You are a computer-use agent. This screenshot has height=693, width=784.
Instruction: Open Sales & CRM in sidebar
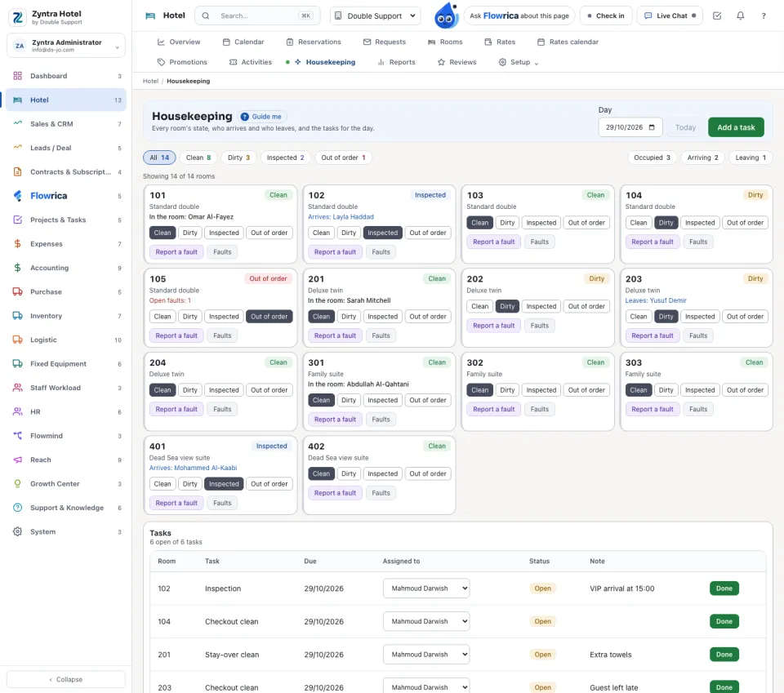pos(66,124)
